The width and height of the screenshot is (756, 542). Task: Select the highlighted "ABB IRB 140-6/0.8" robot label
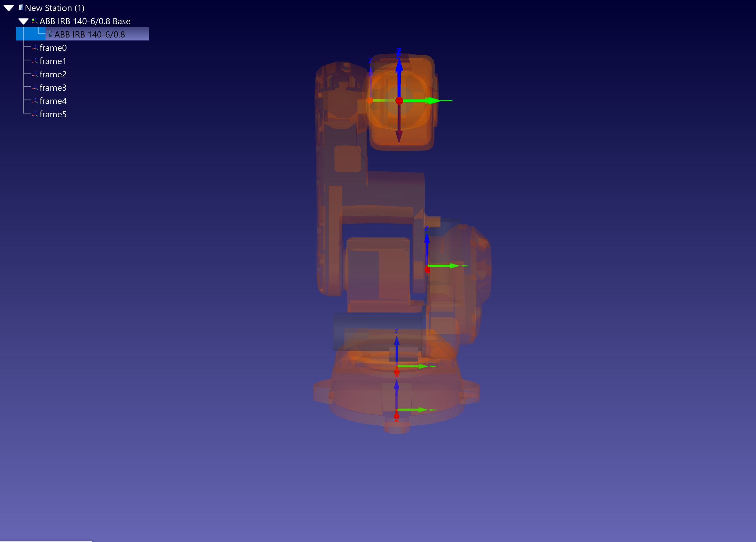[x=90, y=34]
